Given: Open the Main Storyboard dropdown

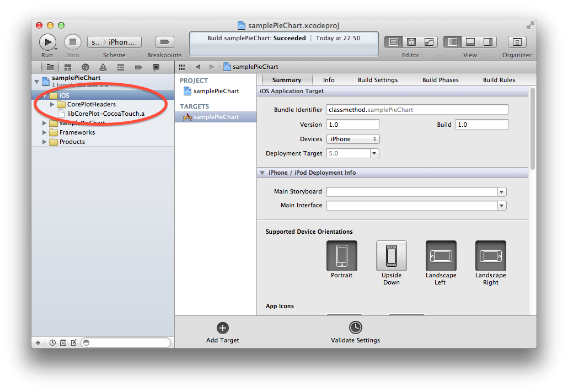Looking at the screenshot, I should pyautogui.click(x=501, y=192).
